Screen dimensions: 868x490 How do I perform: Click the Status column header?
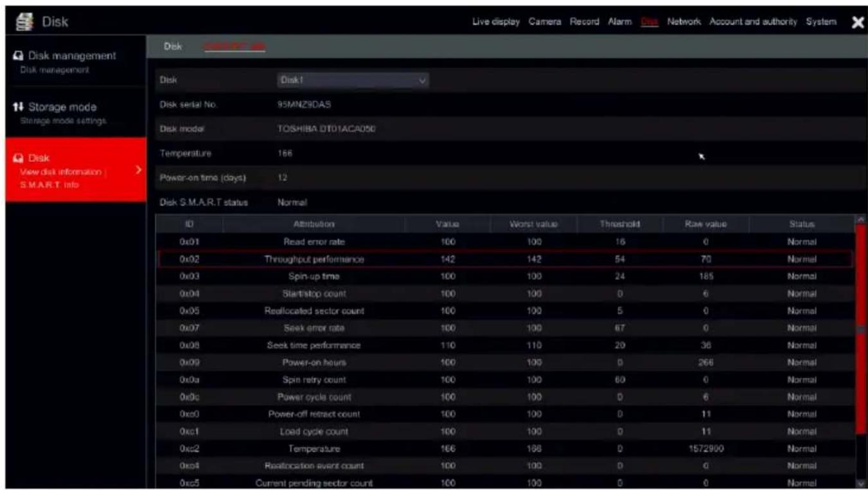pyautogui.click(x=802, y=224)
